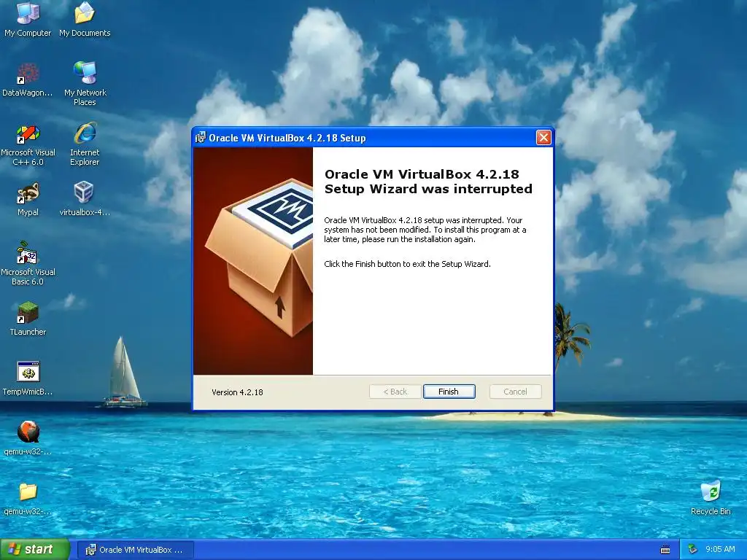Select Microsoft Visual Basic 6.0 icon
This screenshot has width=747, height=560.
click(28, 263)
